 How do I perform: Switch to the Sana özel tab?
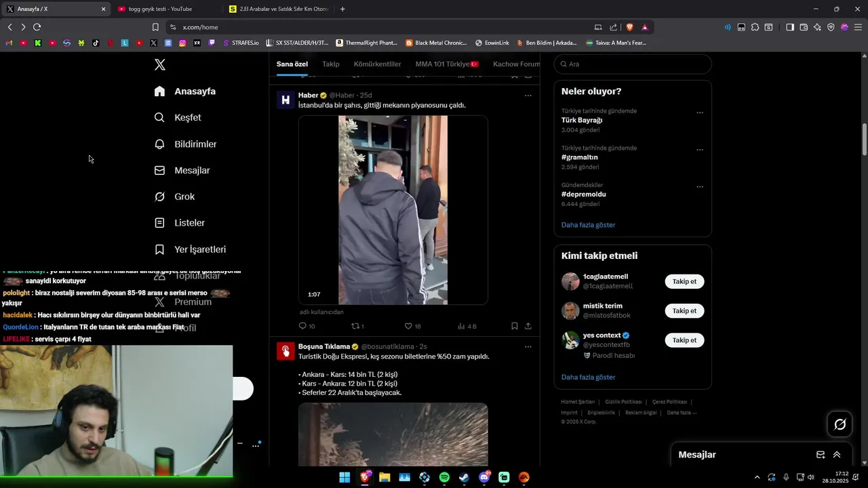pyautogui.click(x=292, y=64)
